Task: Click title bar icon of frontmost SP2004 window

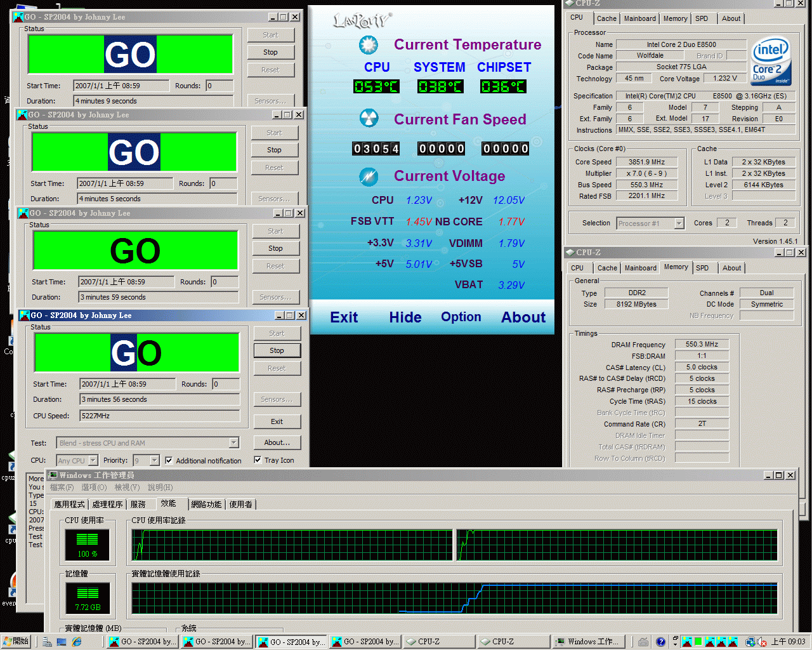Action: click(25, 315)
